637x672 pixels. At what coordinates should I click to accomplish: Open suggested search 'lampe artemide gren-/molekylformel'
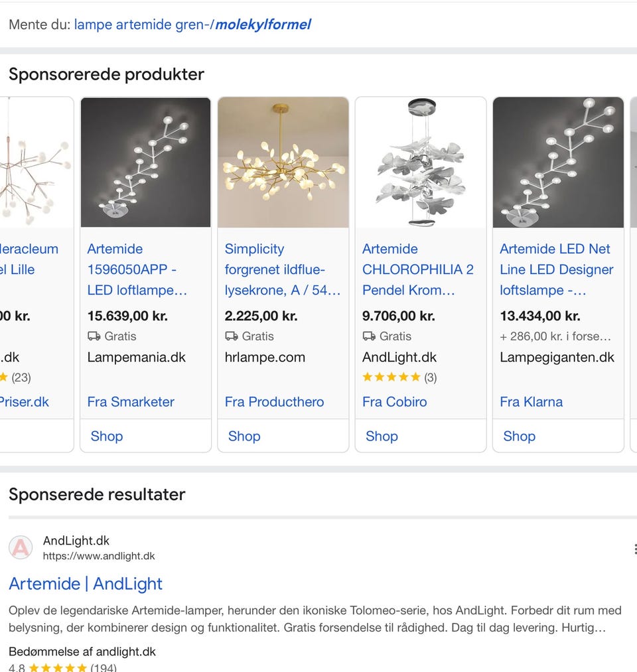point(192,25)
